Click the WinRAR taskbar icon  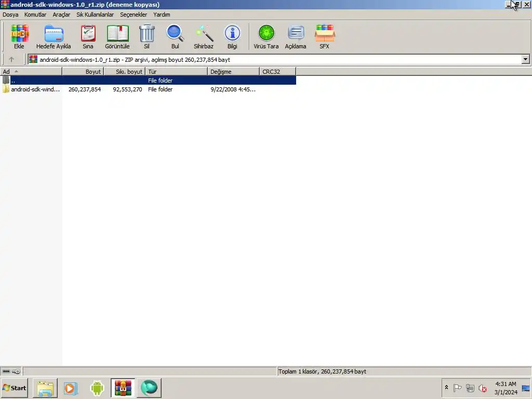[x=123, y=388]
